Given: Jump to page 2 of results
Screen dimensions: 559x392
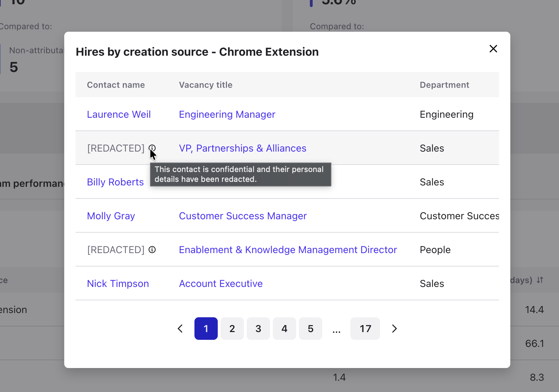Looking at the screenshot, I should [232, 329].
